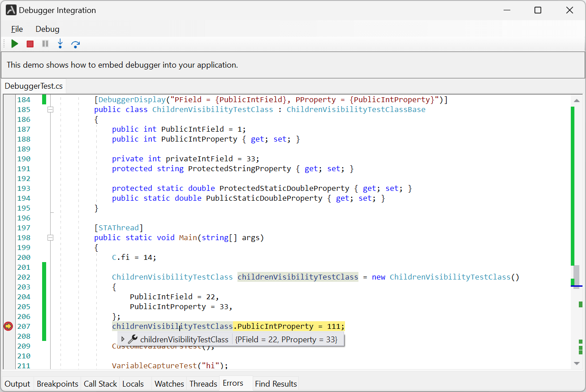The image size is (586, 392).
Task: Close the Debugger Integration window
Action: (569, 10)
